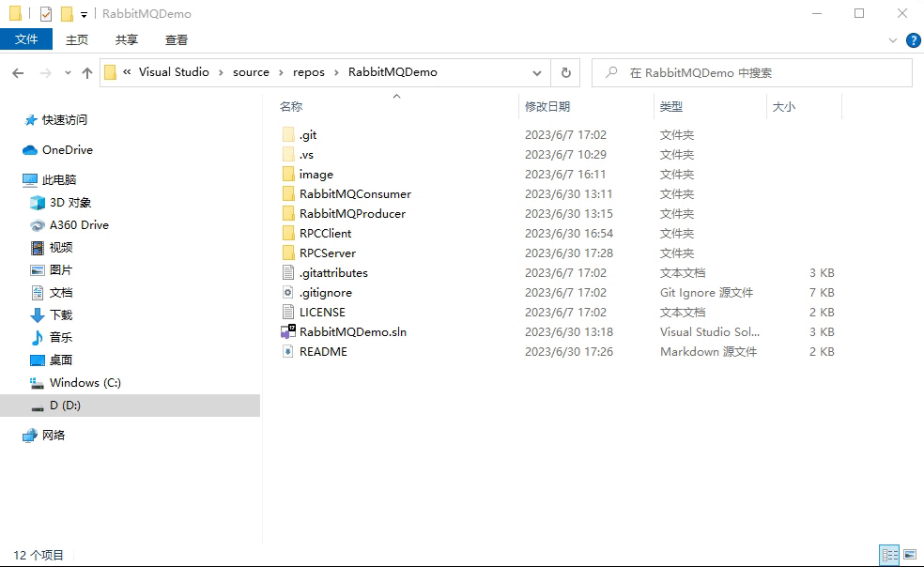Switch to large icons view layout
This screenshot has height=567, width=924.
click(910, 555)
